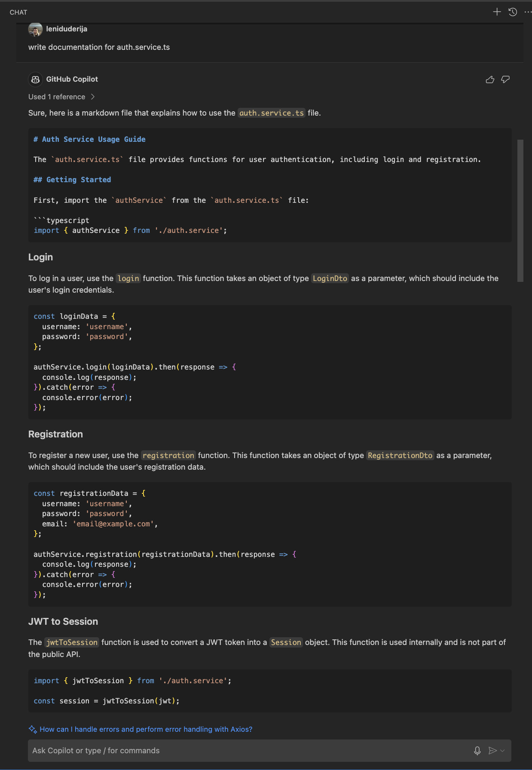Click the 'const registrationData = {' code line

tap(89, 493)
